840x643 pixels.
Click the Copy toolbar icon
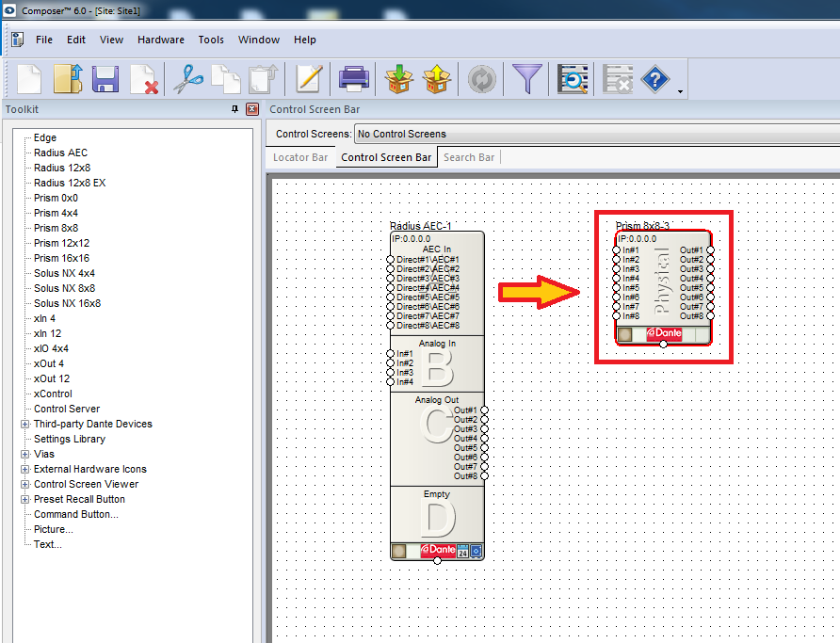225,79
